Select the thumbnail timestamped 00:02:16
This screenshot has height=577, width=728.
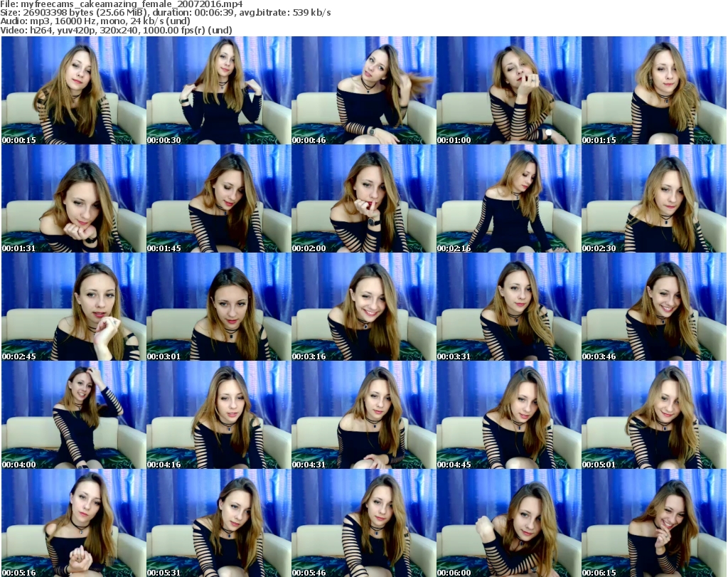click(x=508, y=198)
